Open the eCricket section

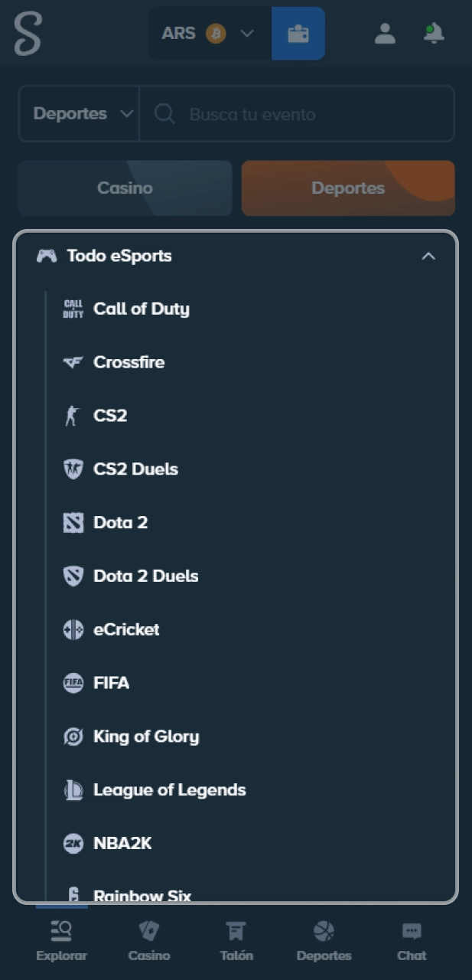point(126,629)
